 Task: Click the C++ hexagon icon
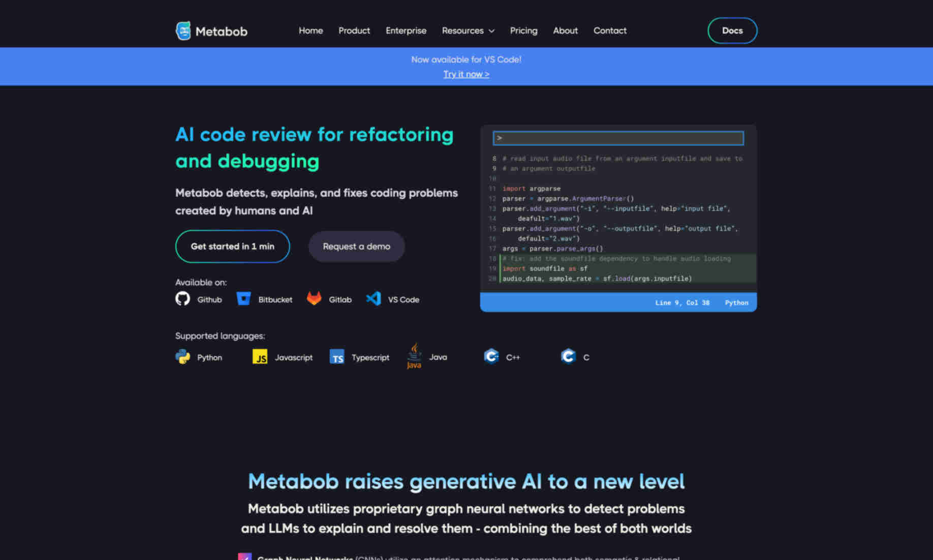tap(491, 356)
